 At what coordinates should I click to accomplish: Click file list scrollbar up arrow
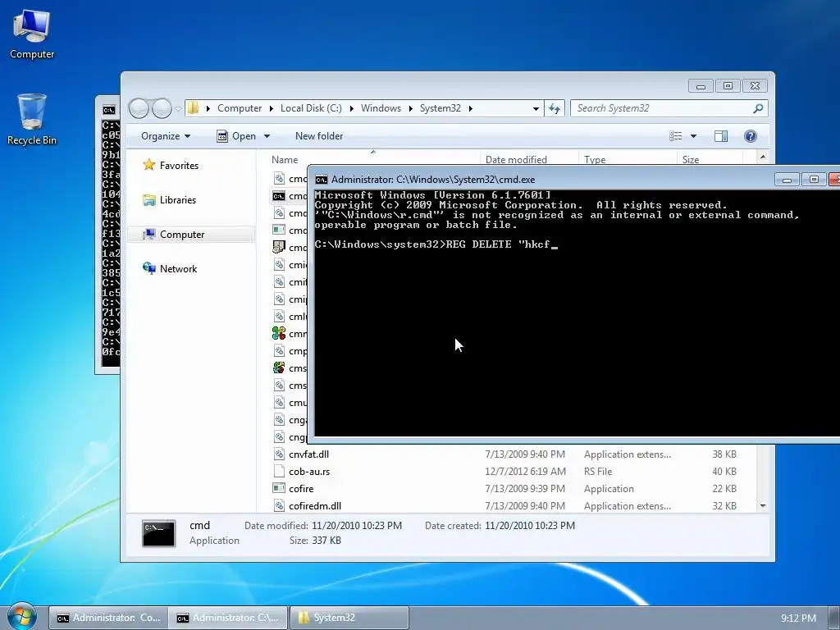[x=763, y=157]
